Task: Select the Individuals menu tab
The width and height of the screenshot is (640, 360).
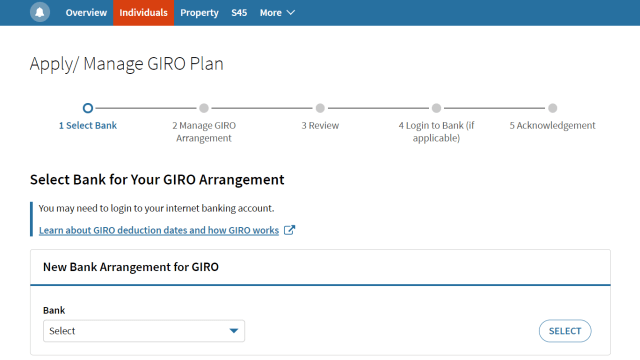Action: (x=144, y=13)
